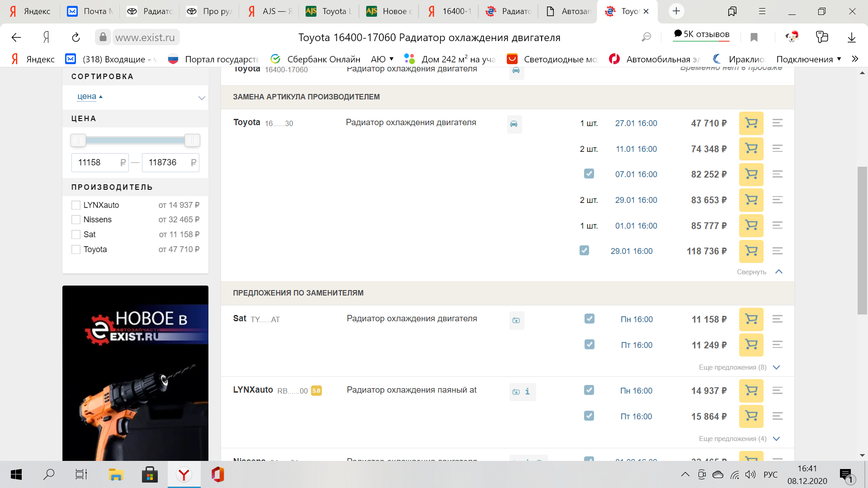This screenshot has height=488, width=868.
Task: Focus the maximum price field 118736
Action: click(x=170, y=163)
